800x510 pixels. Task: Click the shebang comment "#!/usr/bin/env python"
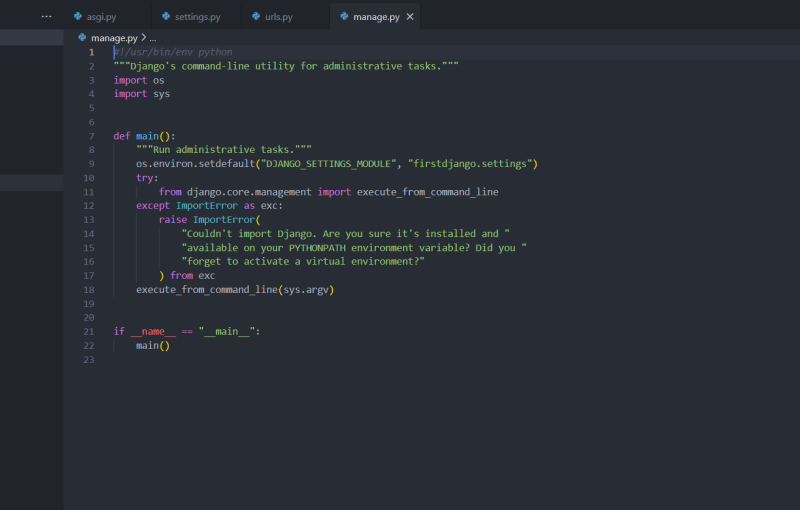pyautogui.click(x=173, y=52)
